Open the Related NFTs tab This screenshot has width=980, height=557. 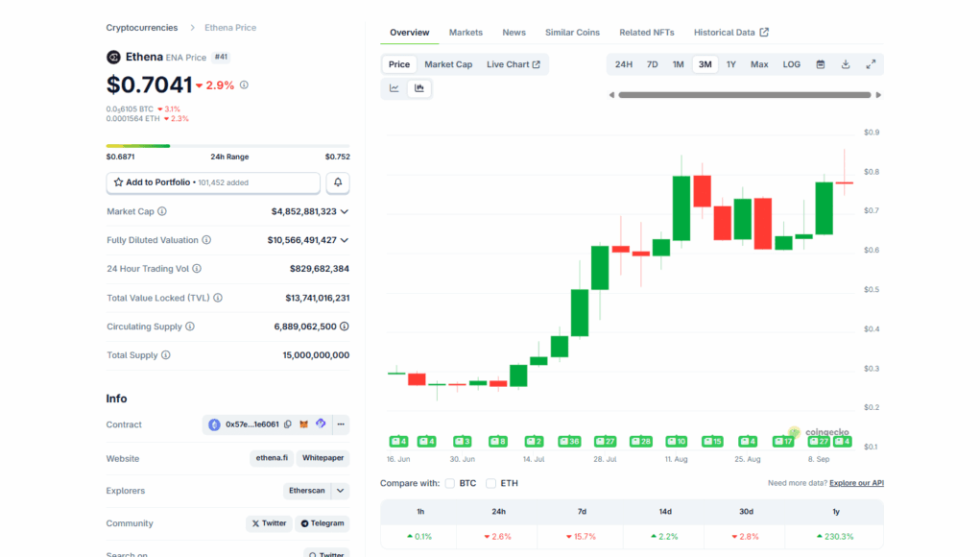point(646,33)
